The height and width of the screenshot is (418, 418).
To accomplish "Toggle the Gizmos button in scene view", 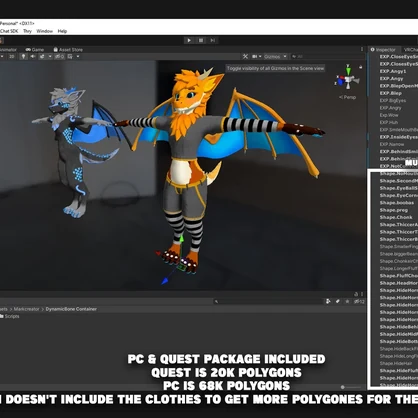I will (272, 57).
